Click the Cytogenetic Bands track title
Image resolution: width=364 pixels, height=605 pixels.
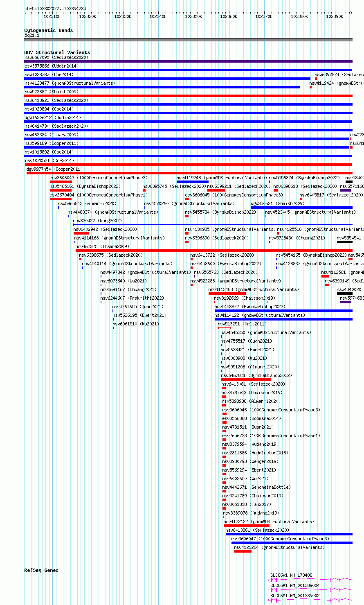(x=49, y=30)
